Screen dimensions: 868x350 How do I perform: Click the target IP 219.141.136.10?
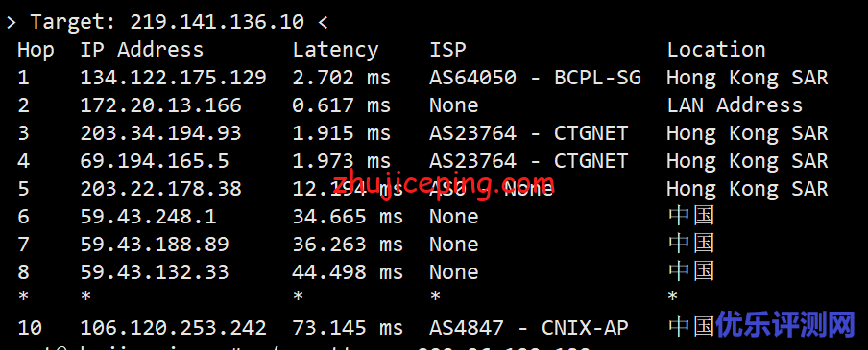pos(217,22)
